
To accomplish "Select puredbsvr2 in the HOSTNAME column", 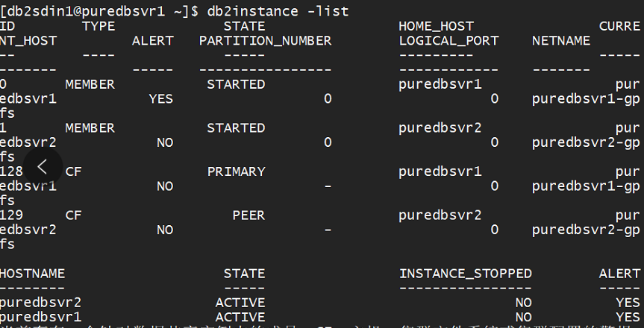I will [40, 303].
